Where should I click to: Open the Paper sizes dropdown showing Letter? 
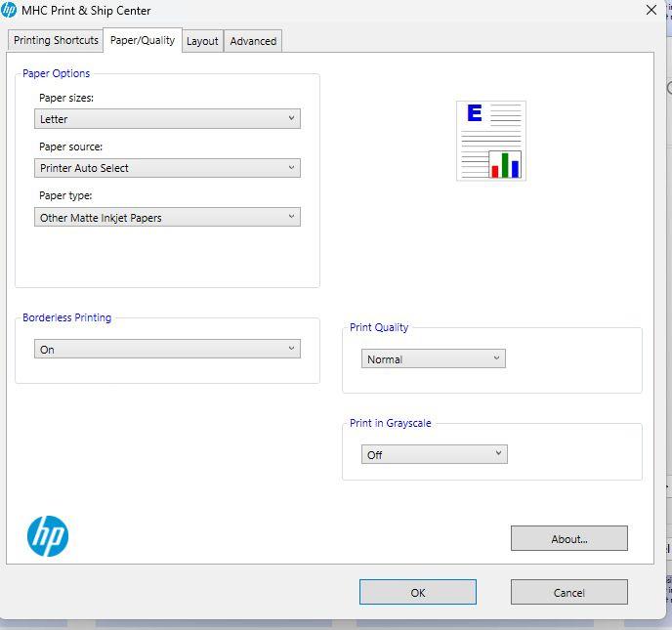(167, 119)
